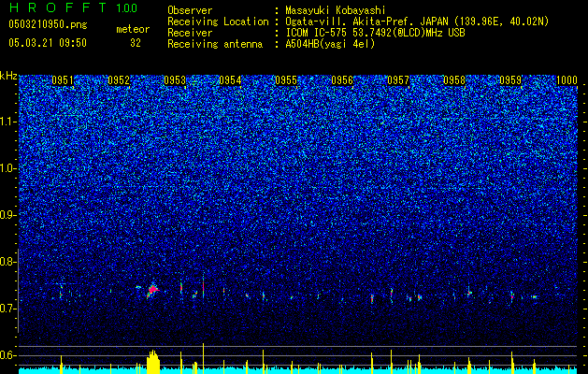The image size is (588, 374).
Task: Click the large magenta meteor echo near 0952
Action: point(153,289)
